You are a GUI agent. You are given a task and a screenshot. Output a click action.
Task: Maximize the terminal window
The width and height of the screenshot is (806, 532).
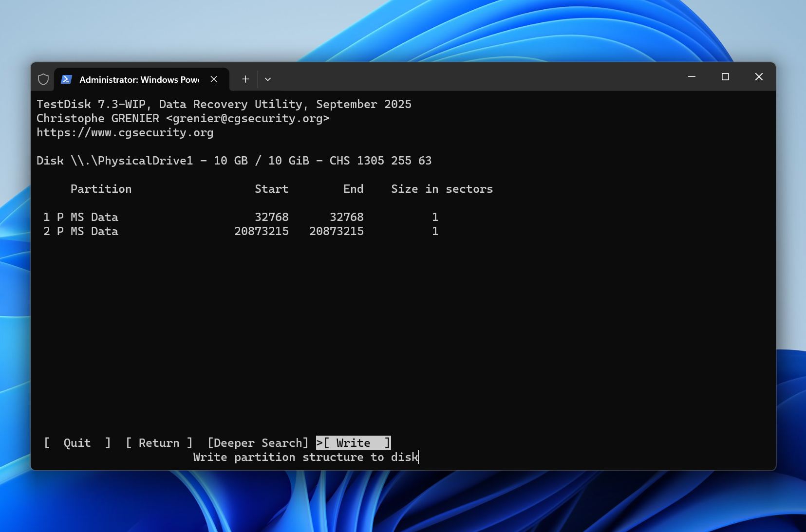pyautogui.click(x=725, y=77)
